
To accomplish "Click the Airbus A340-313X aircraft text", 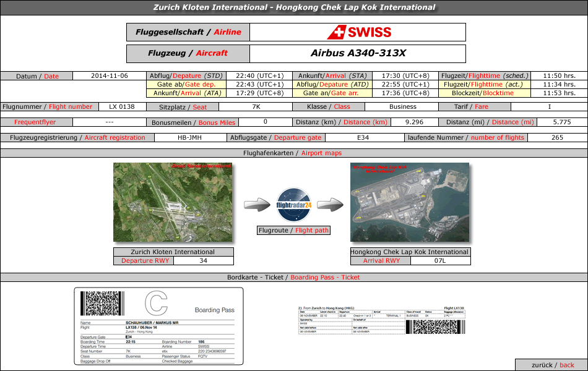I will pyautogui.click(x=358, y=53).
